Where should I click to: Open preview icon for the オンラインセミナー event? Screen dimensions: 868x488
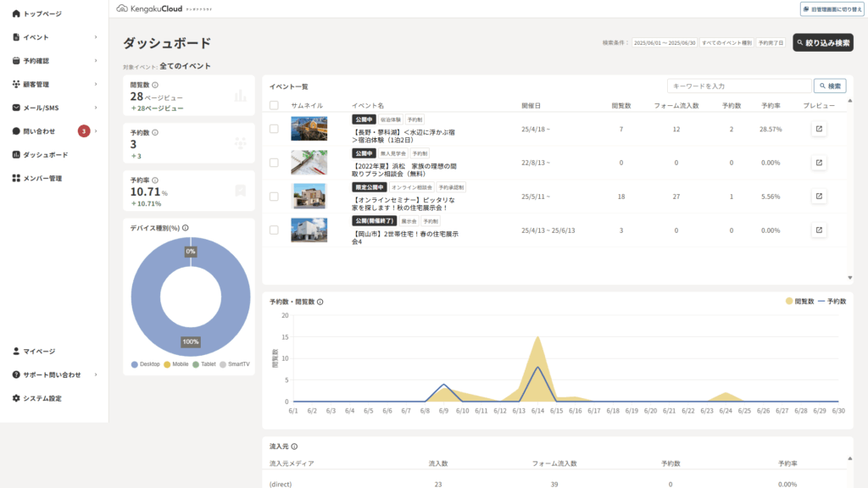[819, 197]
